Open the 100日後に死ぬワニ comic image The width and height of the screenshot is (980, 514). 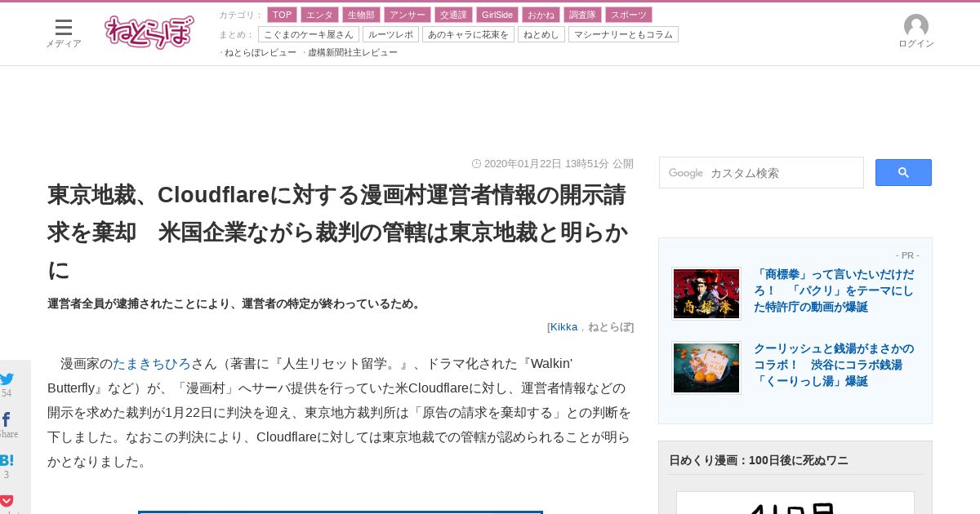795,503
